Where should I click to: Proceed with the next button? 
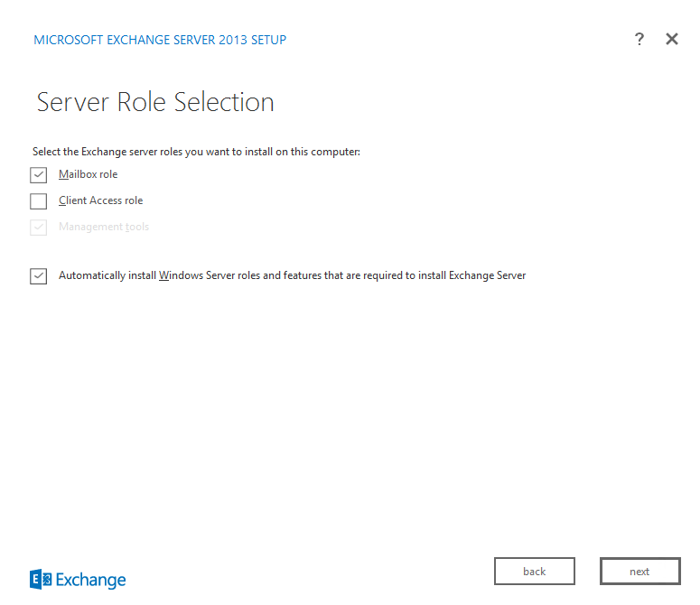point(640,571)
